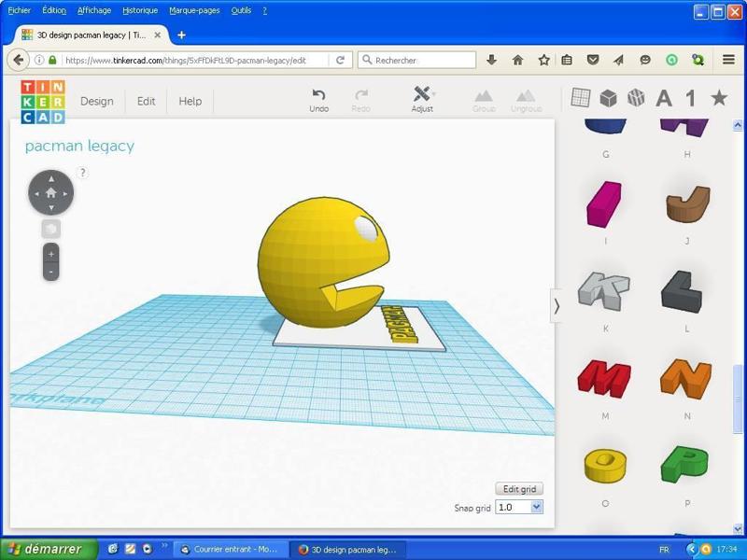
Task: Click the démarrer start button
Action: point(49,549)
